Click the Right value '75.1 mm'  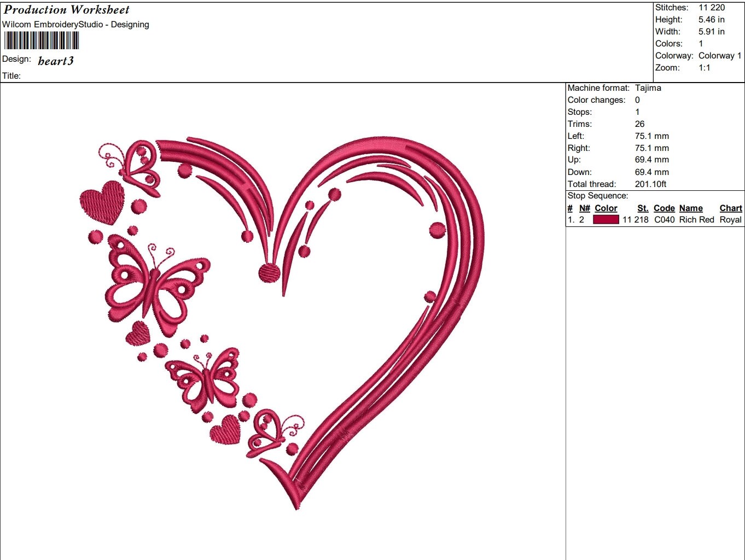(652, 148)
